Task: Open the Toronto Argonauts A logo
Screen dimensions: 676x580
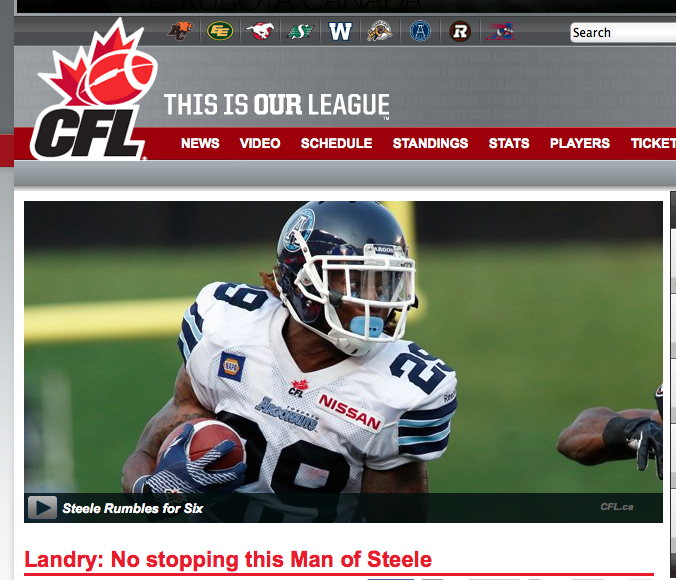Action: [x=420, y=31]
